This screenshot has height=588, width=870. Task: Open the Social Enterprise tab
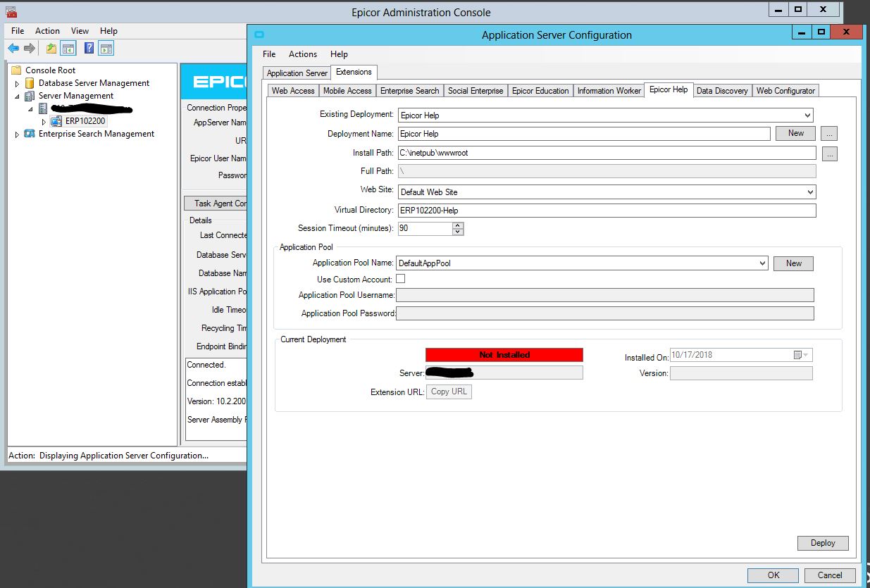476,91
